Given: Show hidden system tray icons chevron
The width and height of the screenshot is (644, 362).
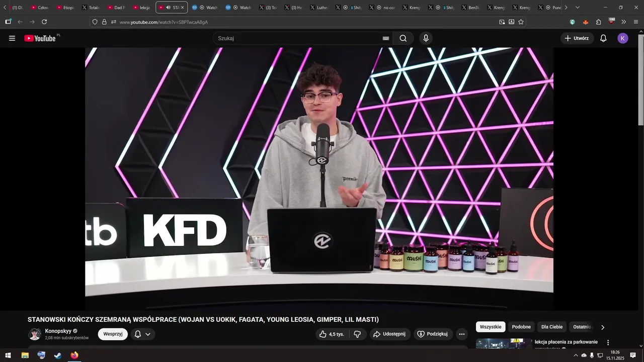Looking at the screenshot, I should [x=576, y=355].
